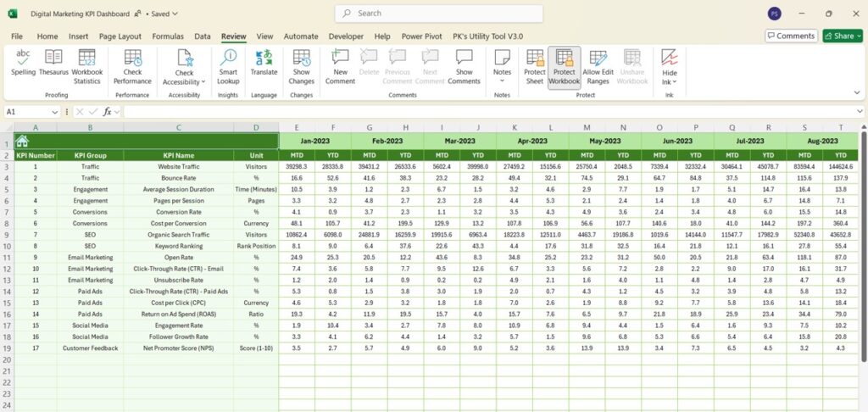Click the Excel app icon
Image resolution: width=868 pixels, height=412 pixels.
(12, 14)
